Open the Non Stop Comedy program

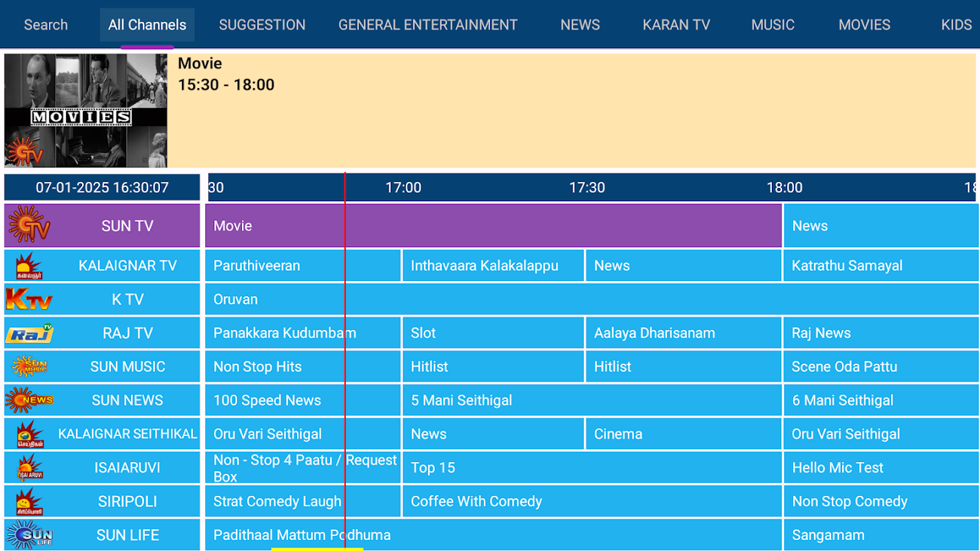pos(881,502)
